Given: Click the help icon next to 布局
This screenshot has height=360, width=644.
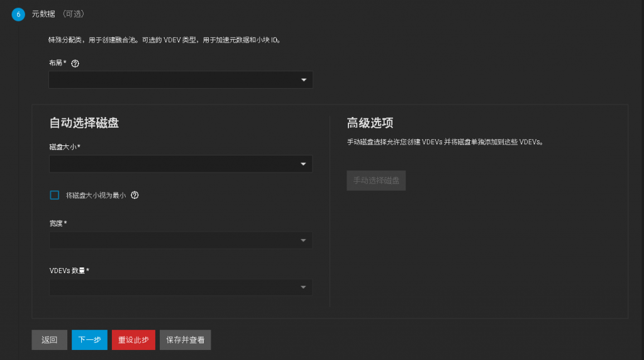Looking at the screenshot, I should pyautogui.click(x=75, y=63).
